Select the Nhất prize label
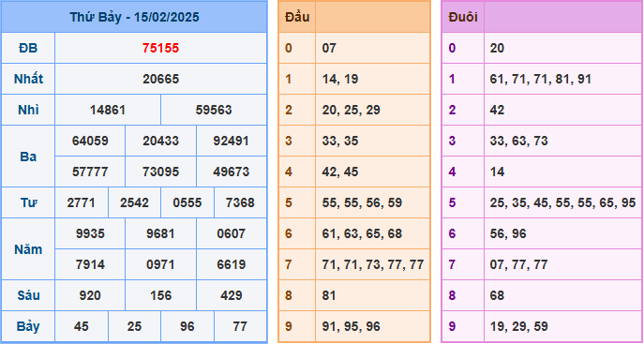This screenshot has height=344, width=644. (28, 79)
